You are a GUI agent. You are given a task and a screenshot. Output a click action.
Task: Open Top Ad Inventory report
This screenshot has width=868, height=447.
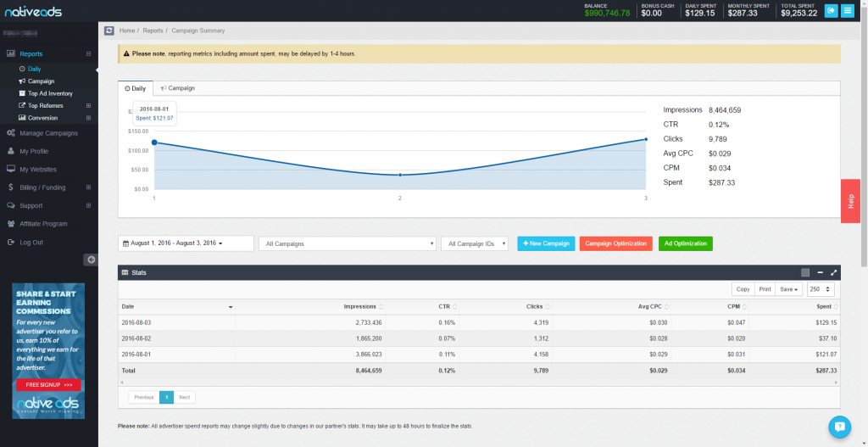point(46,93)
